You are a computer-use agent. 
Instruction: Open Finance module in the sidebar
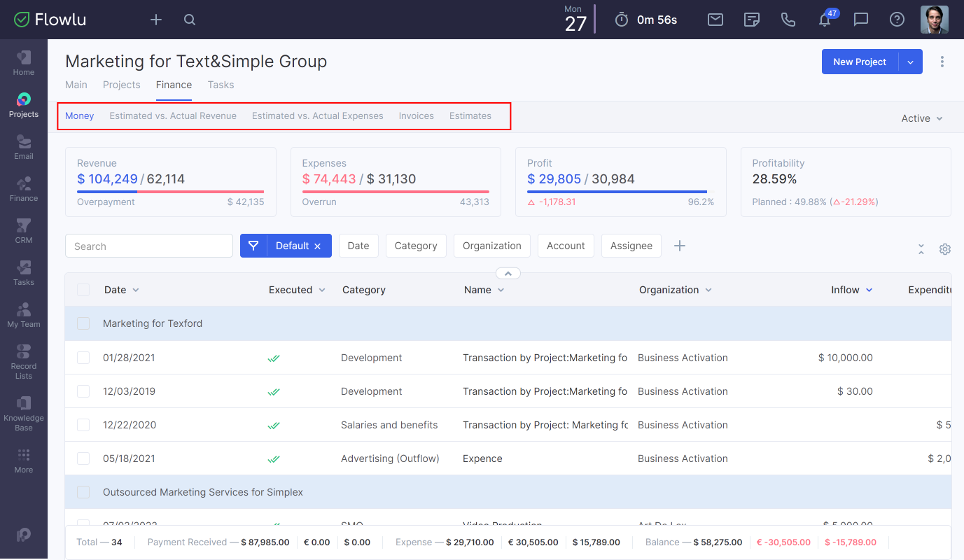[24, 189]
